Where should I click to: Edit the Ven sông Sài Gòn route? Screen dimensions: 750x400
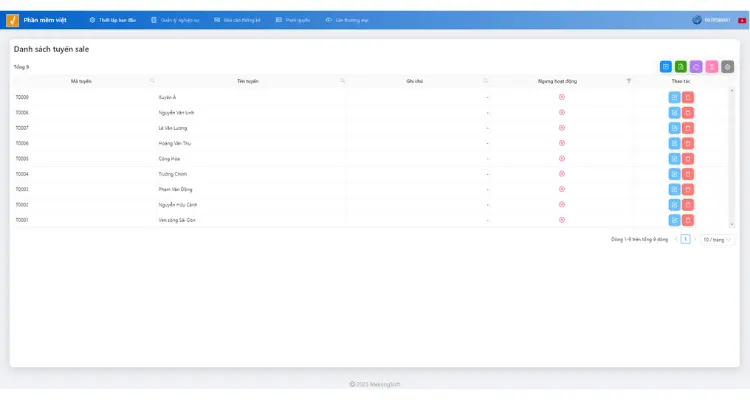pos(674,220)
